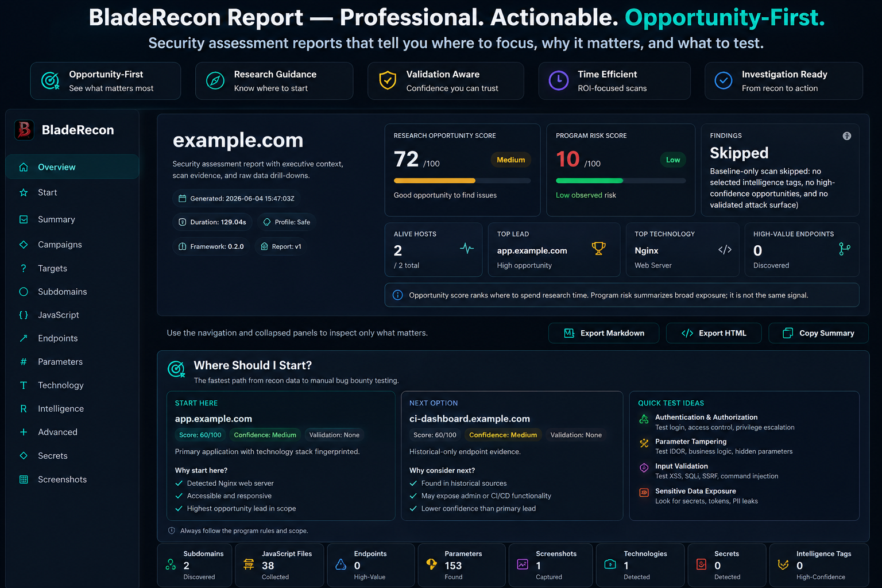
Task: Click the JavaScript Files 38 Collected card
Action: [x=279, y=565]
